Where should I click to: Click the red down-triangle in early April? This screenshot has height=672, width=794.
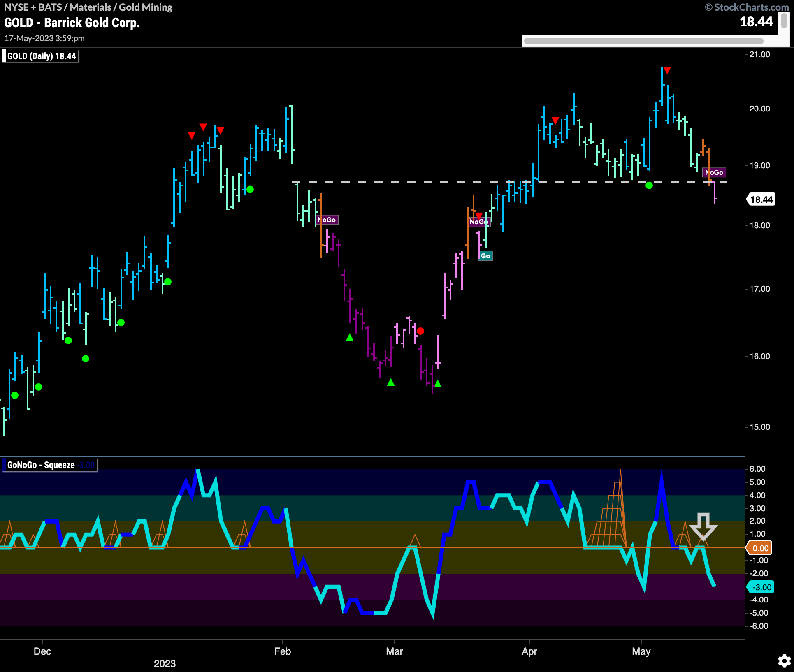(x=555, y=120)
